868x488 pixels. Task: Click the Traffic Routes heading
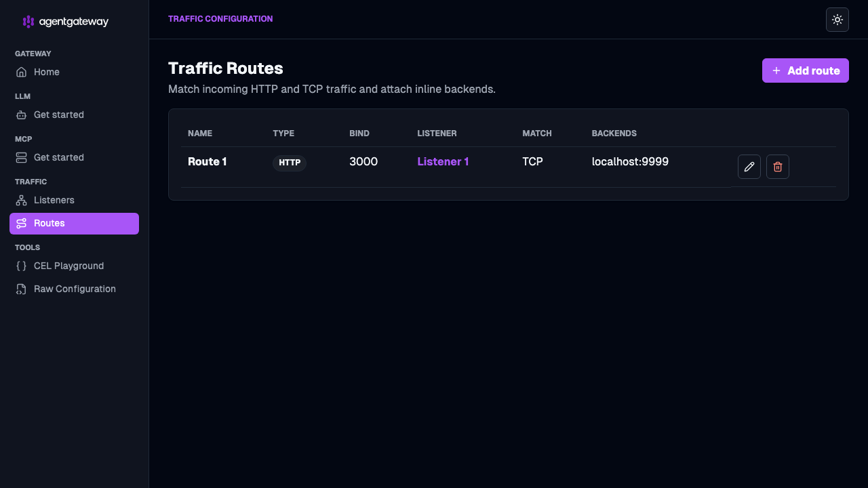point(226,68)
